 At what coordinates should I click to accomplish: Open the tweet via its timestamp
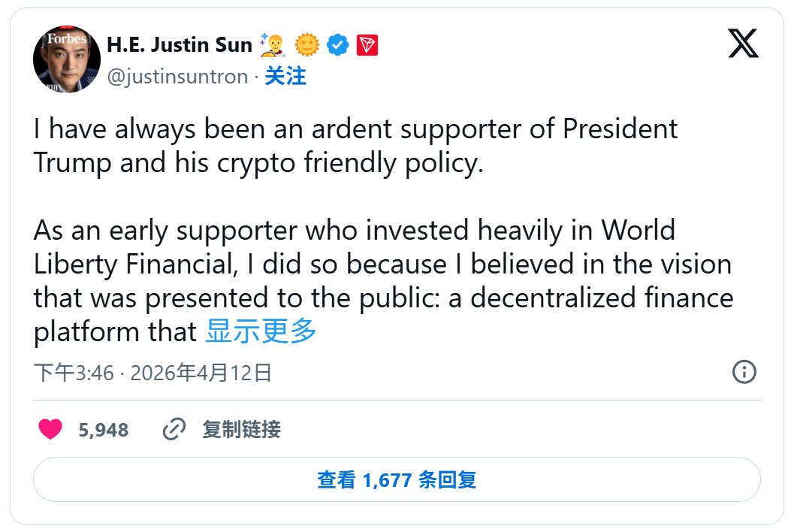point(151,371)
